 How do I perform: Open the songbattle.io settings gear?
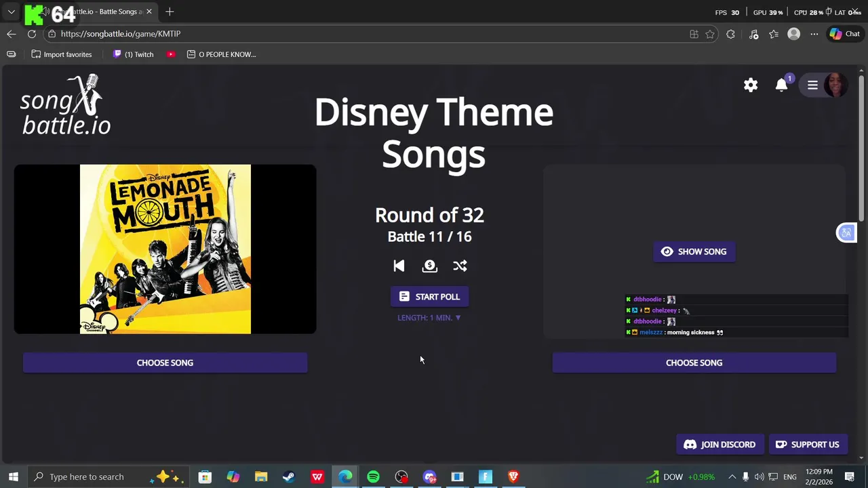pyautogui.click(x=751, y=85)
